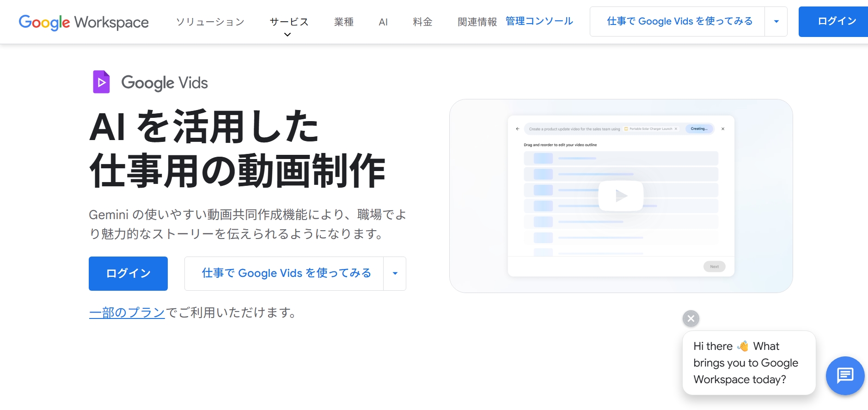Click the Google Workspace logo
The width and height of the screenshot is (868, 410).
84,22
